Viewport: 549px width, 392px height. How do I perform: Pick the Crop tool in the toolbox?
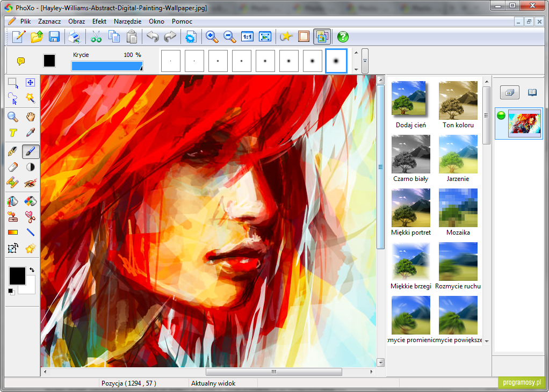(x=13, y=249)
